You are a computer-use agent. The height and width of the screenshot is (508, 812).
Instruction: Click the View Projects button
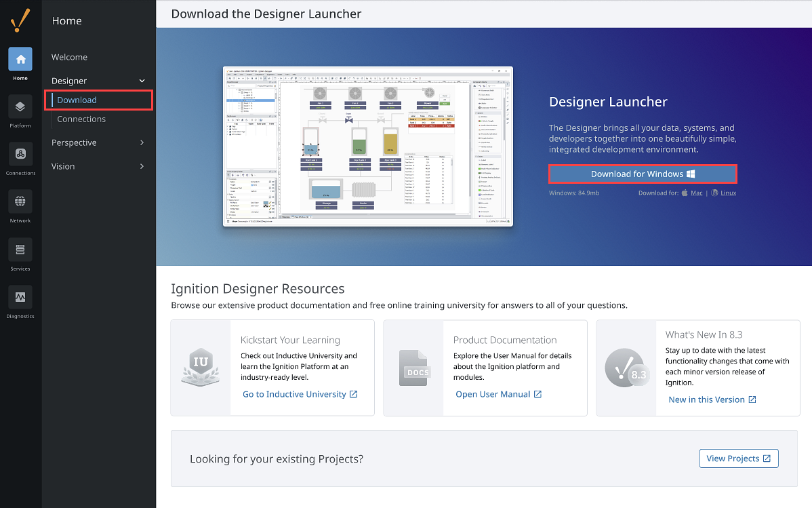[739, 458]
